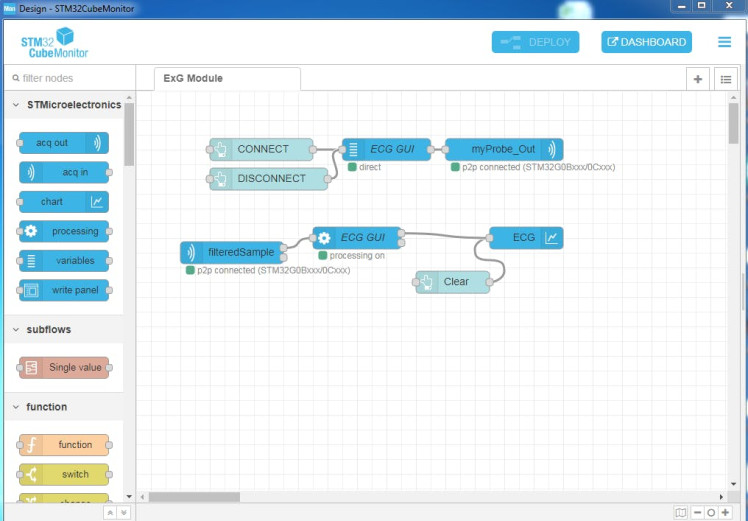Click the DEPLOY button

pyautogui.click(x=535, y=42)
